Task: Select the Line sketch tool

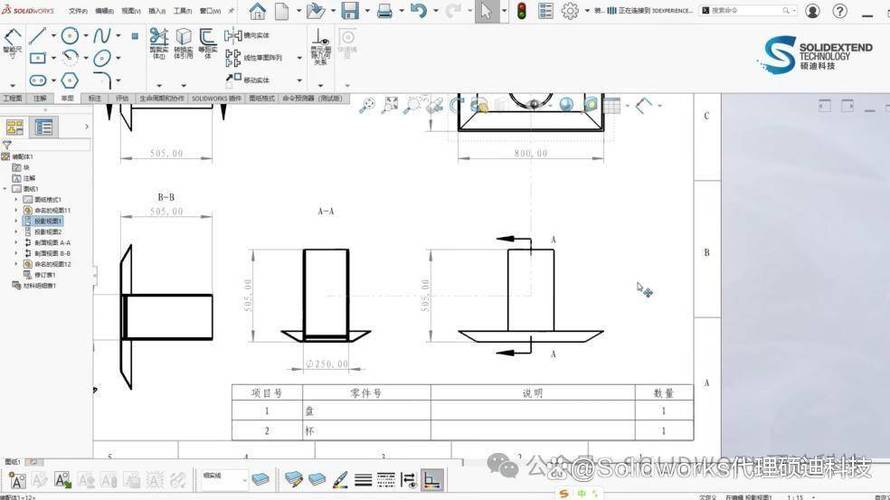Action: [x=37, y=36]
